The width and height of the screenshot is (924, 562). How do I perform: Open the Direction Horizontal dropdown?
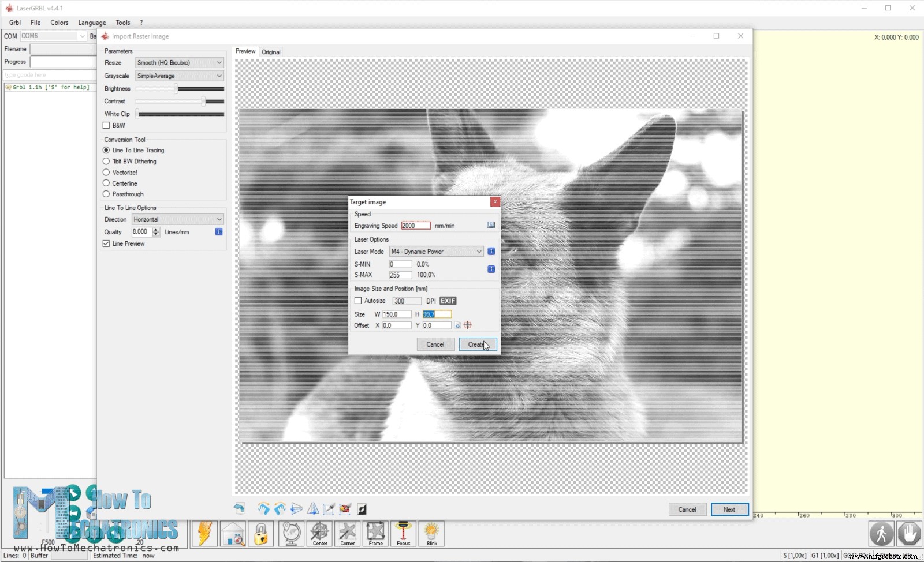pos(177,219)
